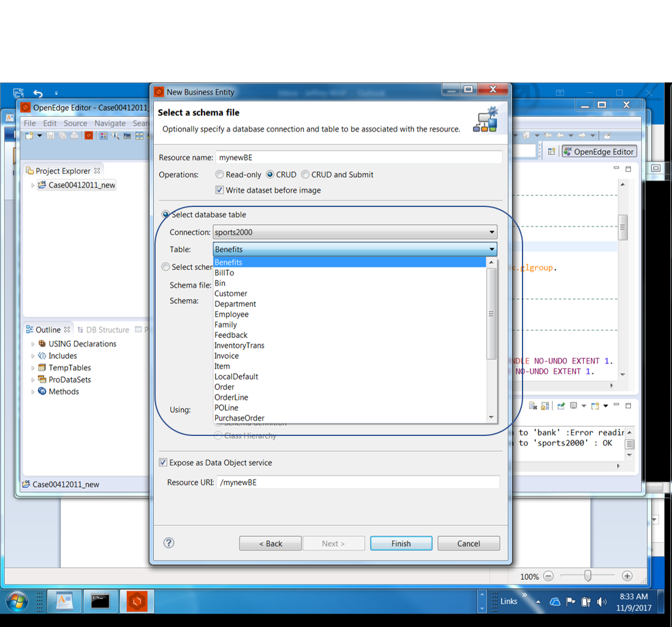Select the orange OpenEdge run icon
The image size is (672, 627).
pos(89,135)
